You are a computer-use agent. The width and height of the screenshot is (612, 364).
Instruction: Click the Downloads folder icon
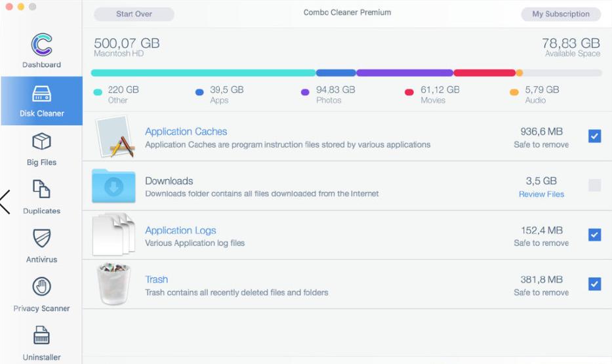click(x=113, y=186)
